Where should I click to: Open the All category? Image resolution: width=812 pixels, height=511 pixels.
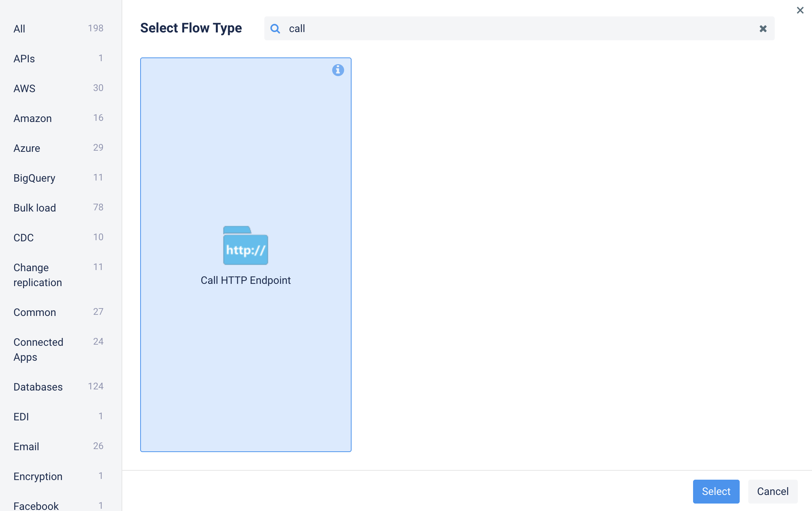coord(19,29)
